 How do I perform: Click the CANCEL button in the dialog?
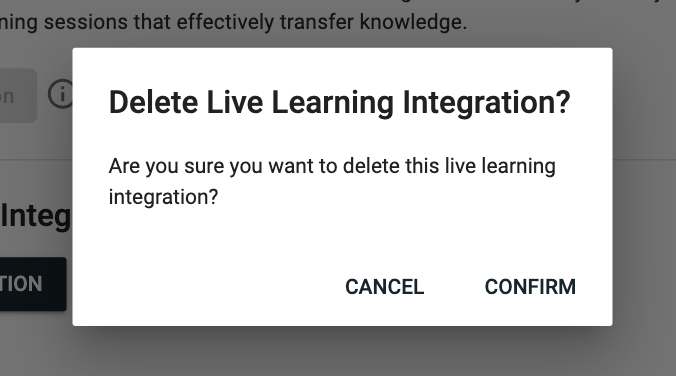tap(384, 287)
